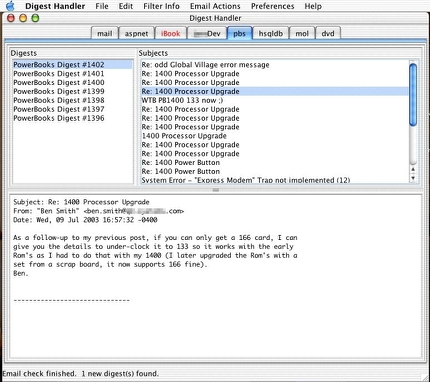This screenshot has height=382, width=430.
Task: Zoom window with the green button
Action: tap(35, 18)
